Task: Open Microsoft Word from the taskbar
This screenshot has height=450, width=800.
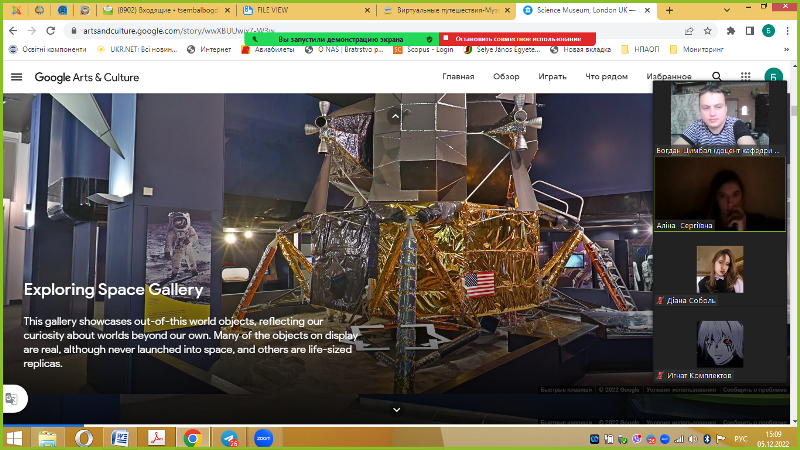Action: point(120,438)
